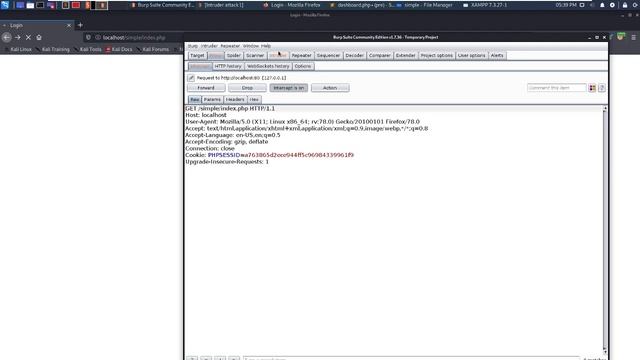Switch to the Spider tab
The width and height of the screenshot is (640, 360).
tap(234, 56)
